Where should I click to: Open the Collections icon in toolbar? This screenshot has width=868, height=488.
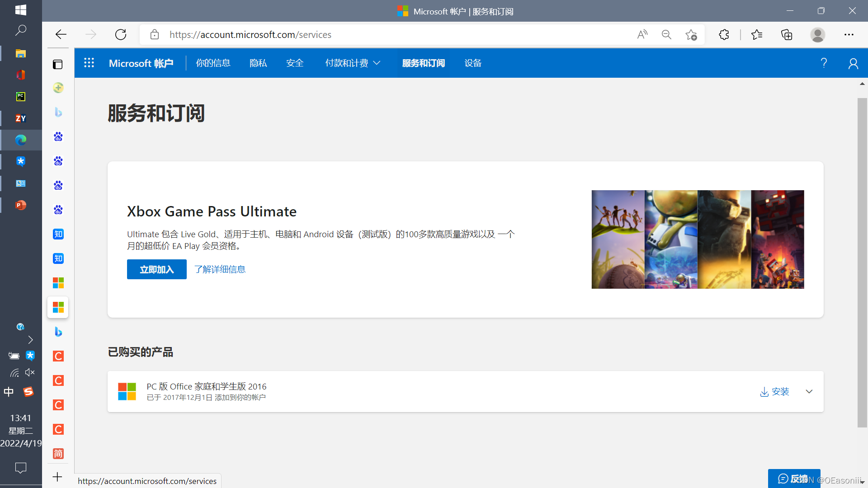point(787,35)
